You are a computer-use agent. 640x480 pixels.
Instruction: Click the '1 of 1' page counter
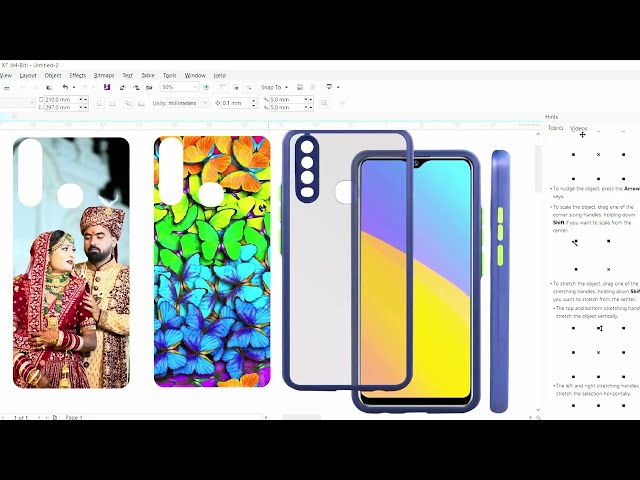pyautogui.click(x=21, y=418)
